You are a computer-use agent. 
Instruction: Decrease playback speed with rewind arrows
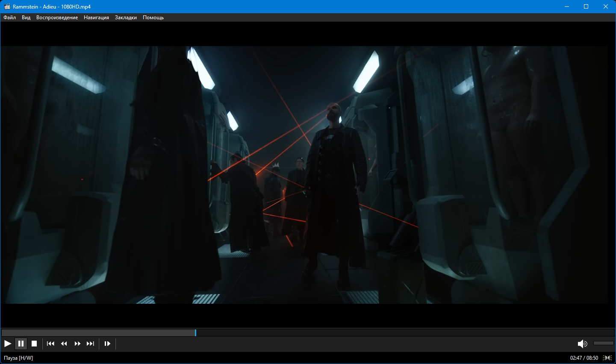[64, 343]
